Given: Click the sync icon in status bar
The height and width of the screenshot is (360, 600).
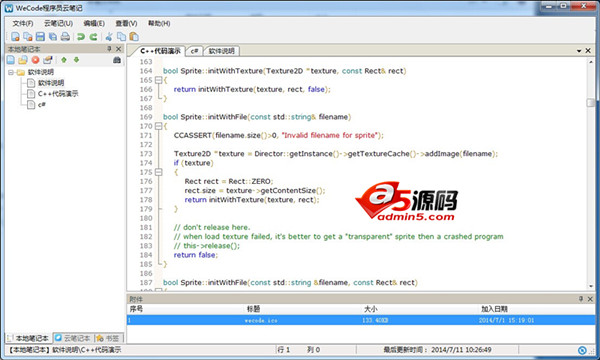Looking at the screenshot, I should pos(582,350).
